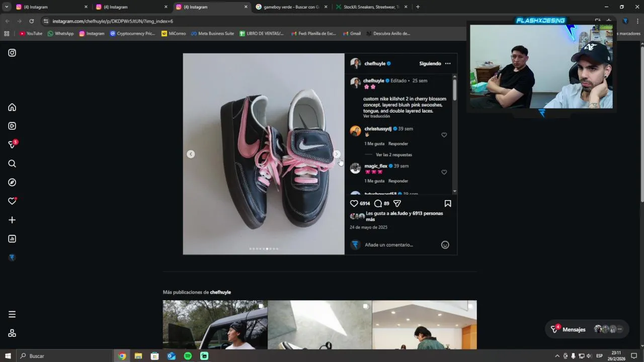Screen dimensions: 644x362
Task: Go to the previous carousel image
Action: (191, 154)
